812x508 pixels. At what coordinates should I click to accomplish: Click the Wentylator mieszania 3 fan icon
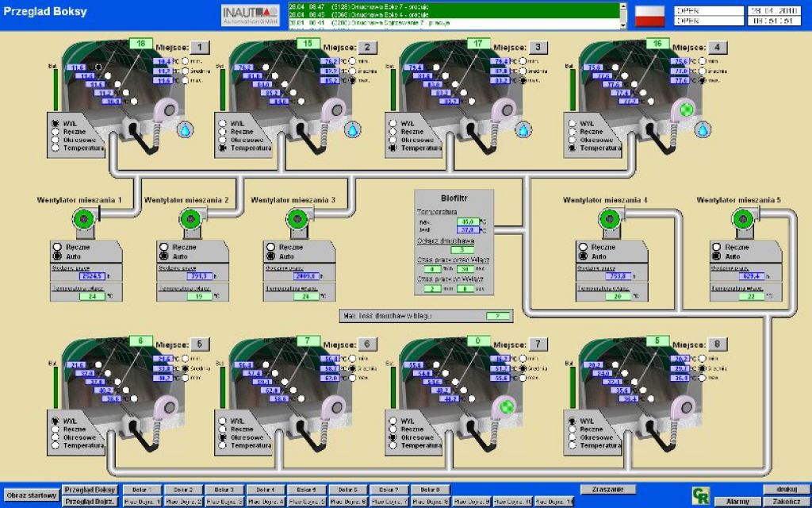pos(296,218)
